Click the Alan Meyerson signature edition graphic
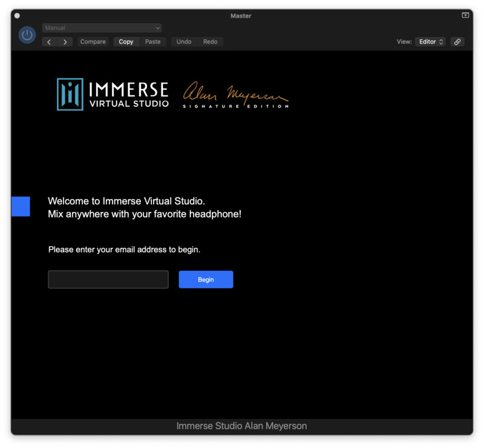Screen dimensions: 484x448 pyautogui.click(x=236, y=94)
